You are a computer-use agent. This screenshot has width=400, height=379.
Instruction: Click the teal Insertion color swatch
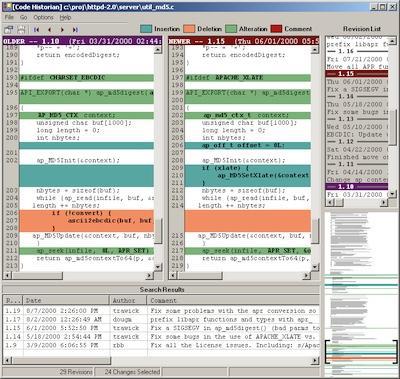(x=146, y=29)
